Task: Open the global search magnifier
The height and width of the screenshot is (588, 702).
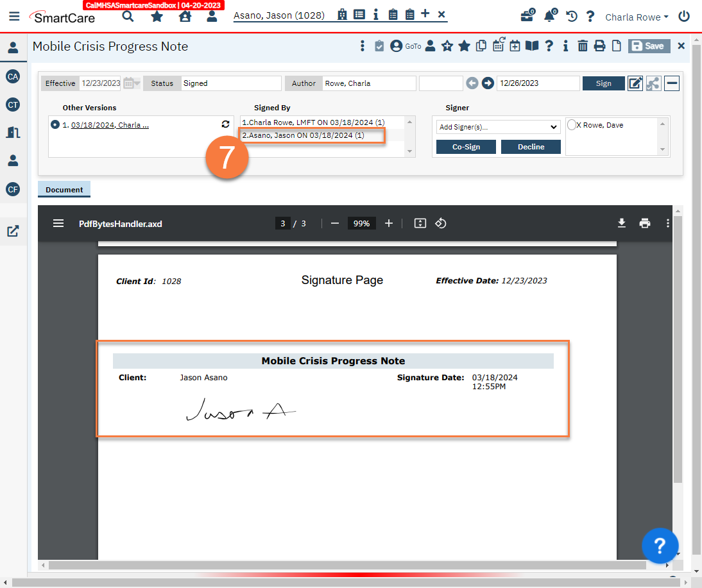Action: coord(127,16)
